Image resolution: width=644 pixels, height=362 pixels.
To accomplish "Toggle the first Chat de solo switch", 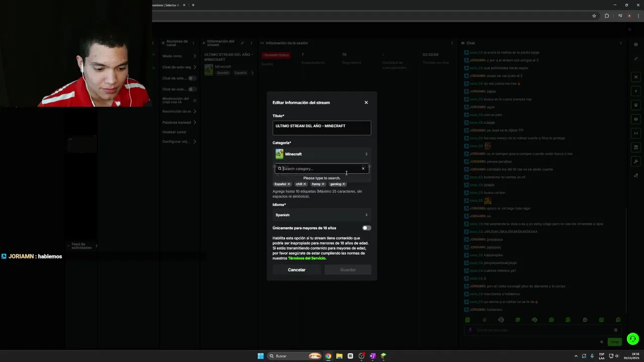I will click(x=192, y=78).
